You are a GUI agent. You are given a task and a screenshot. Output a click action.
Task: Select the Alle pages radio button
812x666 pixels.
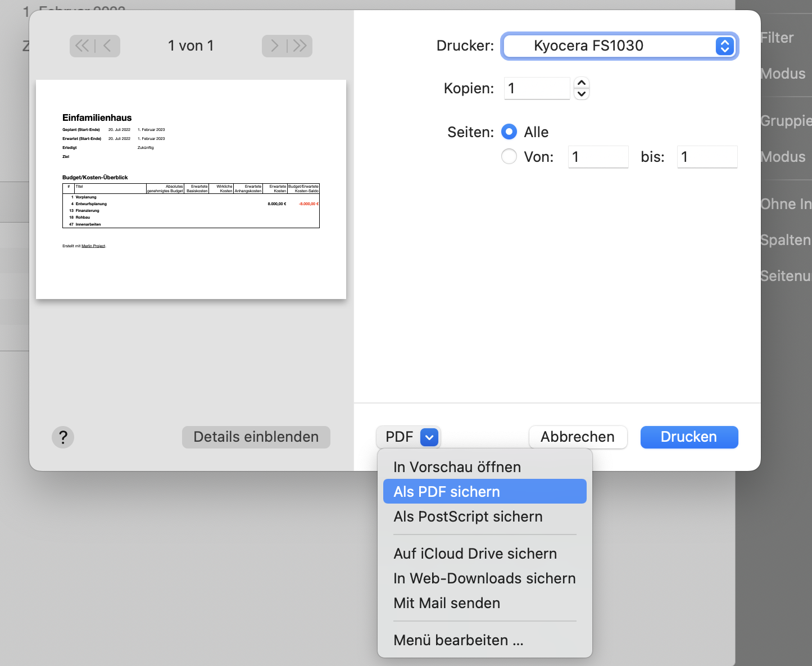coord(509,132)
